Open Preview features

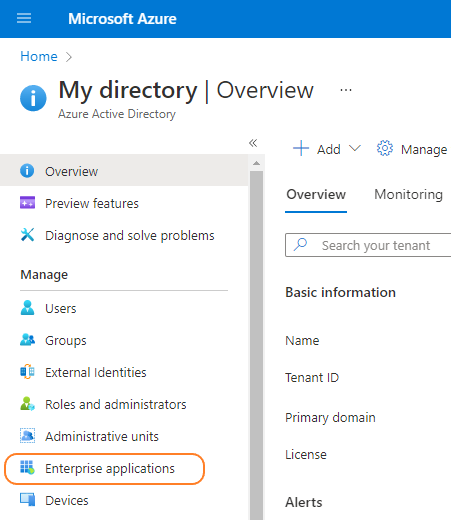92,203
